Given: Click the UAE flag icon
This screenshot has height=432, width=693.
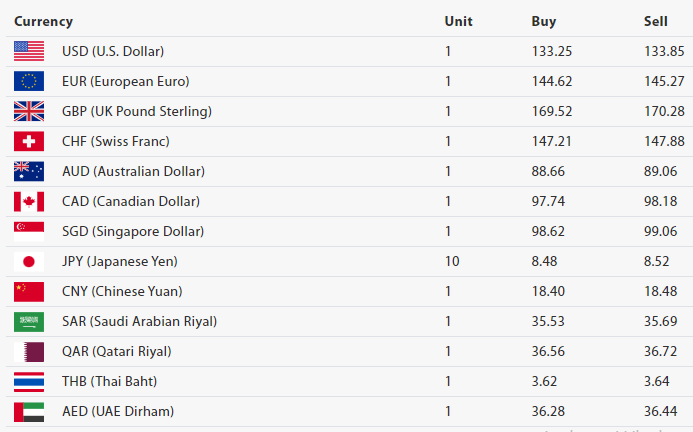Looking at the screenshot, I should pyautogui.click(x=29, y=411).
